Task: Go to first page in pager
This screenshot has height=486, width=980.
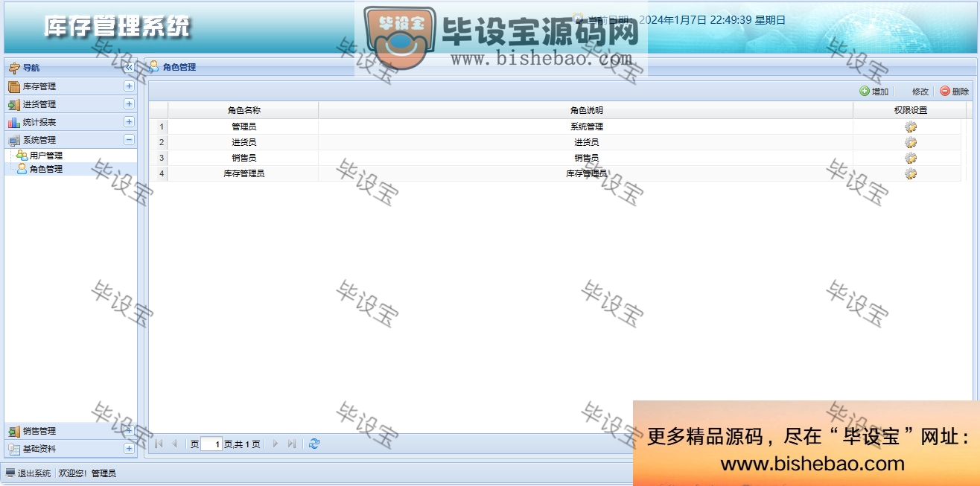Action: [159, 444]
